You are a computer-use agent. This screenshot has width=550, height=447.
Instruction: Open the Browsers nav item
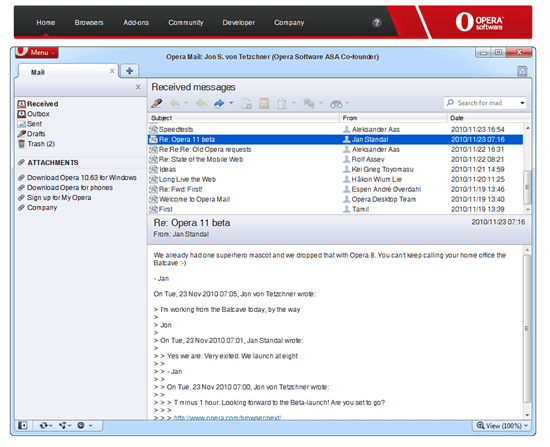(x=89, y=23)
